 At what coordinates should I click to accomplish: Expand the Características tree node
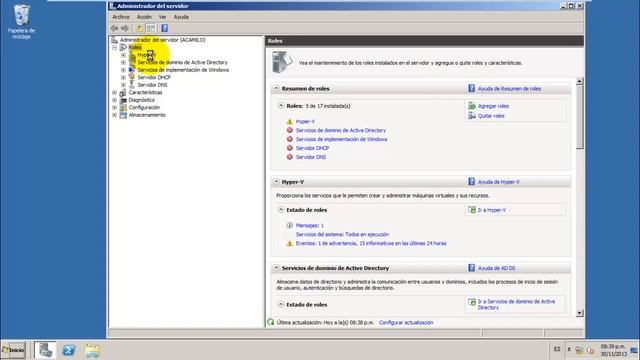tap(115, 93)
